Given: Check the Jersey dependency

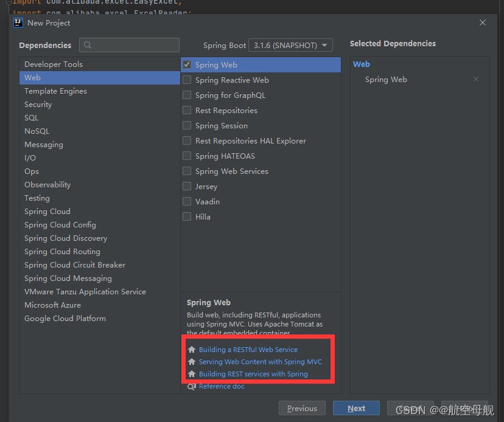Looking at the screenshot, I should (x=187, y=186).
